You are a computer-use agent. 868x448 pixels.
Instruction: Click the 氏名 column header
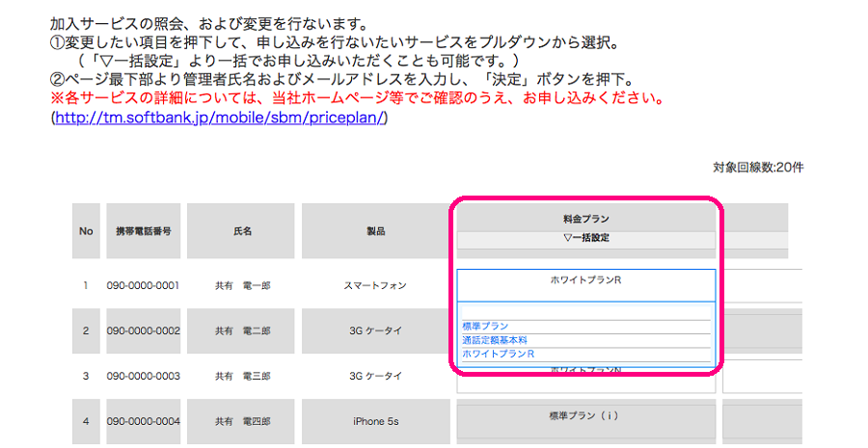241,231
